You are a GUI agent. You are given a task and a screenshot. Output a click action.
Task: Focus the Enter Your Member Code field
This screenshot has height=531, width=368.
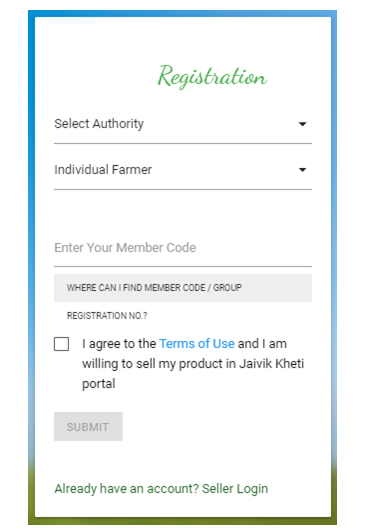tap(183, 248)
